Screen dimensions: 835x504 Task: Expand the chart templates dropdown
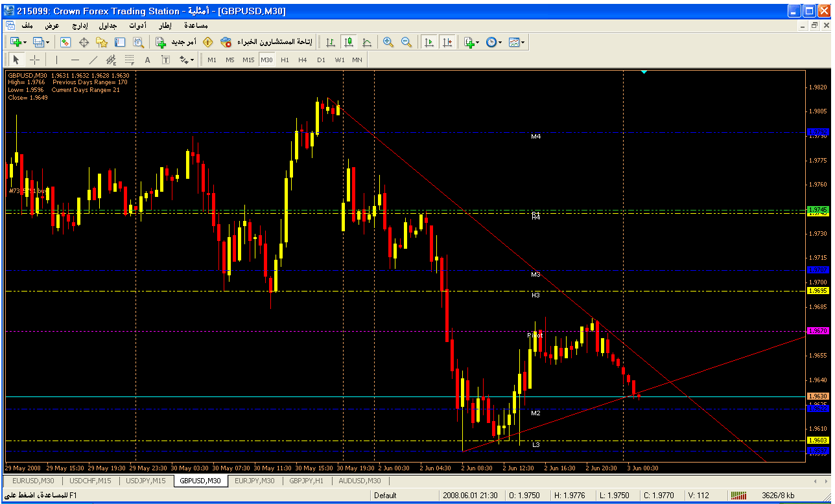coord(517,42)
